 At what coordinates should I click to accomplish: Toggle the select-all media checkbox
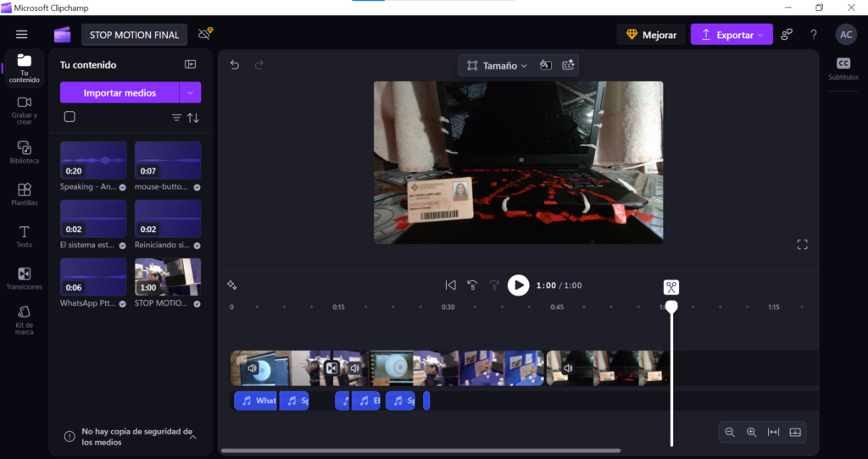click(x=70, y=117)
